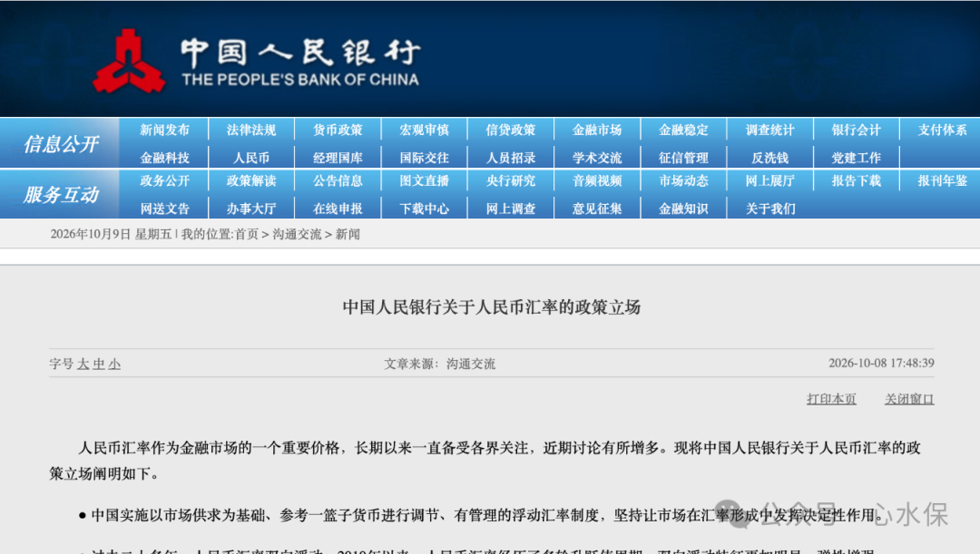Go to 央行研究 section
The image size is (980, 554).
point(511,180)
